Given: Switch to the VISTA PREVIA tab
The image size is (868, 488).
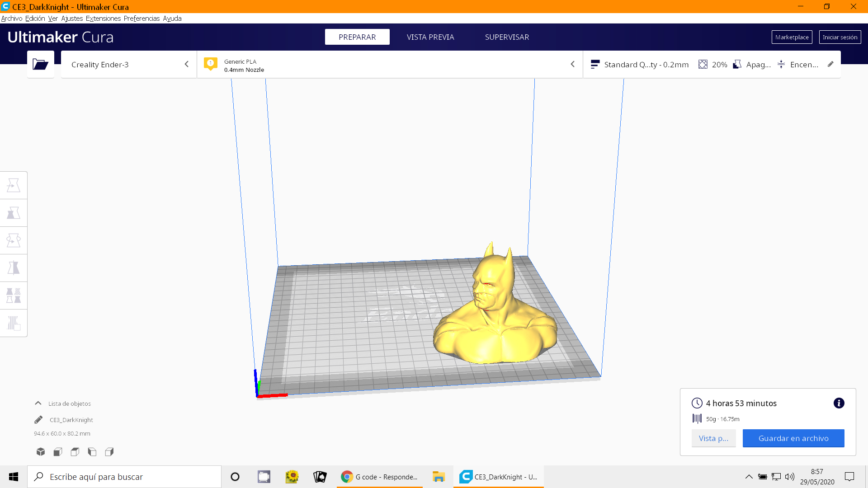Looking at the screenshot, I should coord(430,37).
